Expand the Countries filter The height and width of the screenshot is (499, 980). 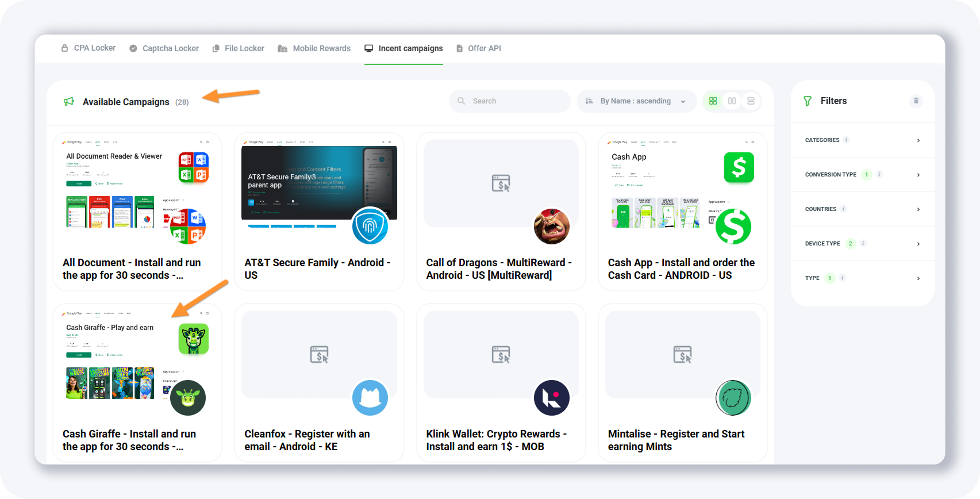[x=862, y=209]
